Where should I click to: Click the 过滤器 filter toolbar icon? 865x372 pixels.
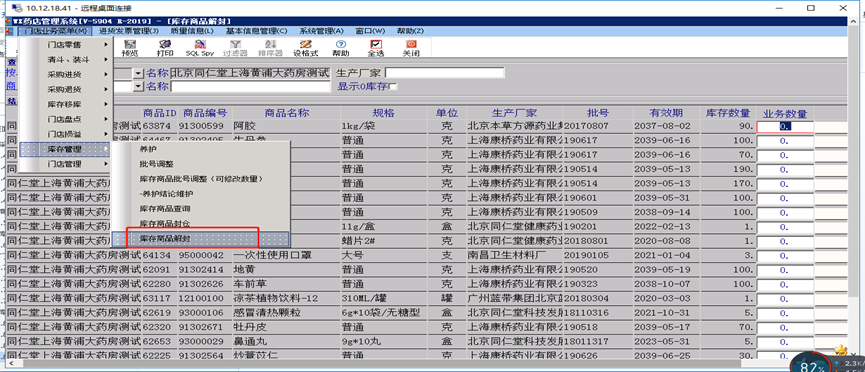click(x=235, y=47)
